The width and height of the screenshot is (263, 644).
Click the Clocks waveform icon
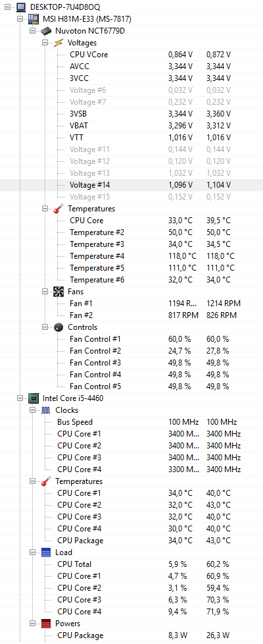click(x=46, y=410)
